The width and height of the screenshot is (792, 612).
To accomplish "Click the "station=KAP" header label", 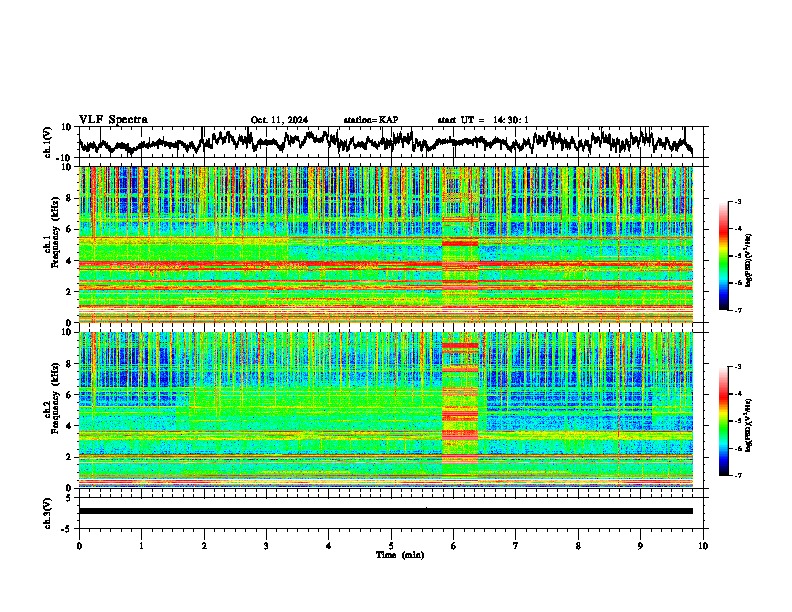I will 370,120.
